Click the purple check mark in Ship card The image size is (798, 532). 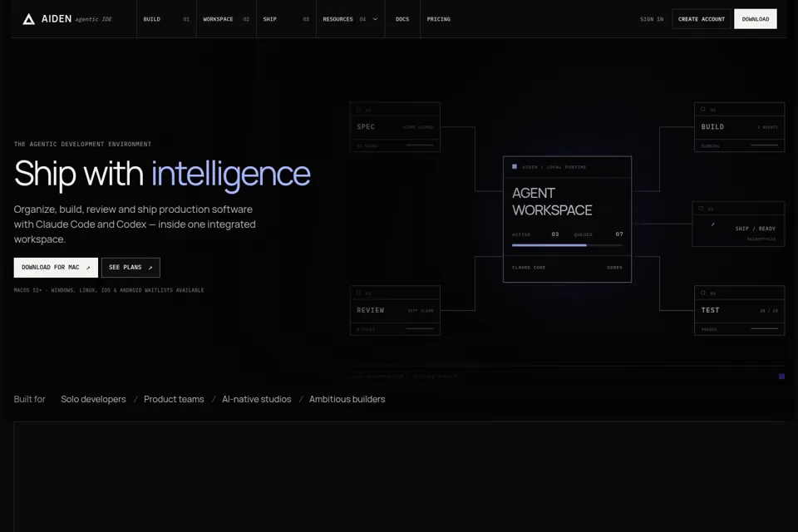pos(712,224)
